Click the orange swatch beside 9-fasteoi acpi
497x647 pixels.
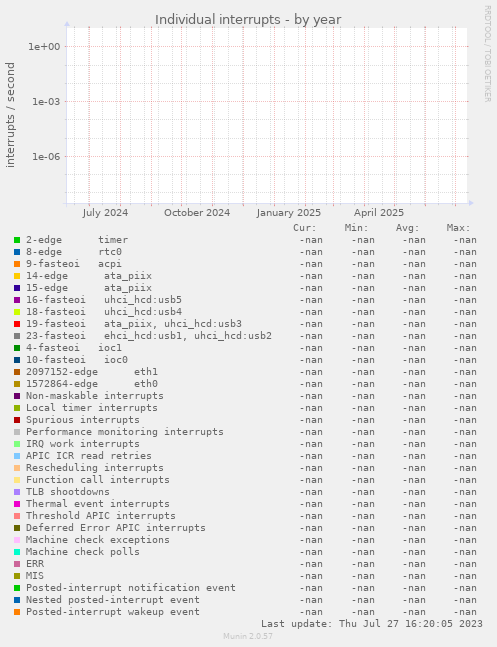[x=17, y=264]
